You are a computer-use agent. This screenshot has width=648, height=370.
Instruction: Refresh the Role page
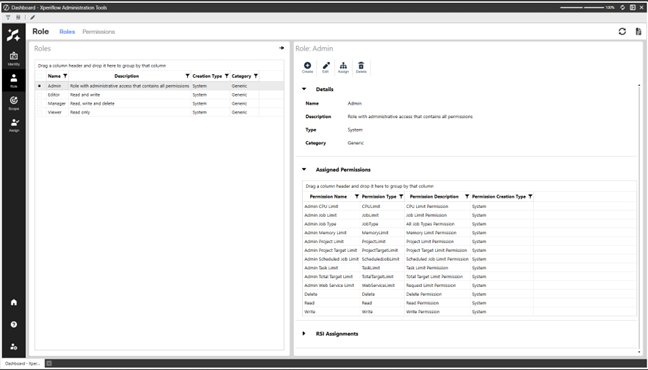622,31
